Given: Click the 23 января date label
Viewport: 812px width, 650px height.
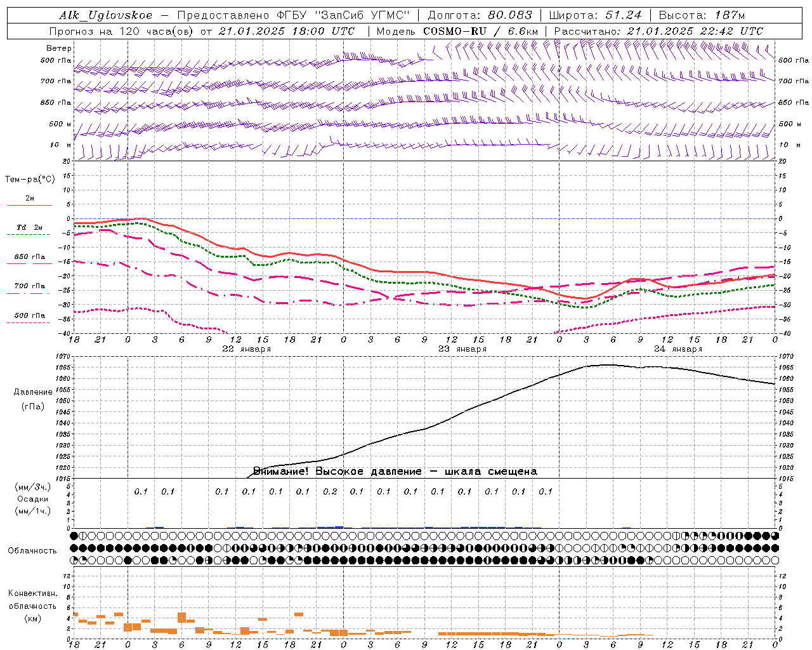Looking at the screenshot, I should click(462, 349).
